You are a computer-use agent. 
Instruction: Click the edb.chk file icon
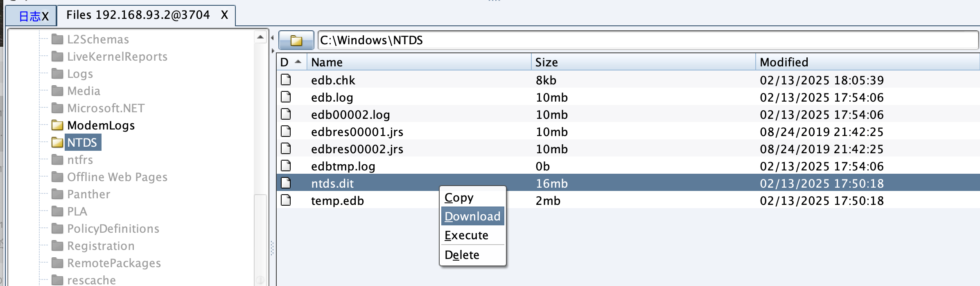tap(286, 80)
